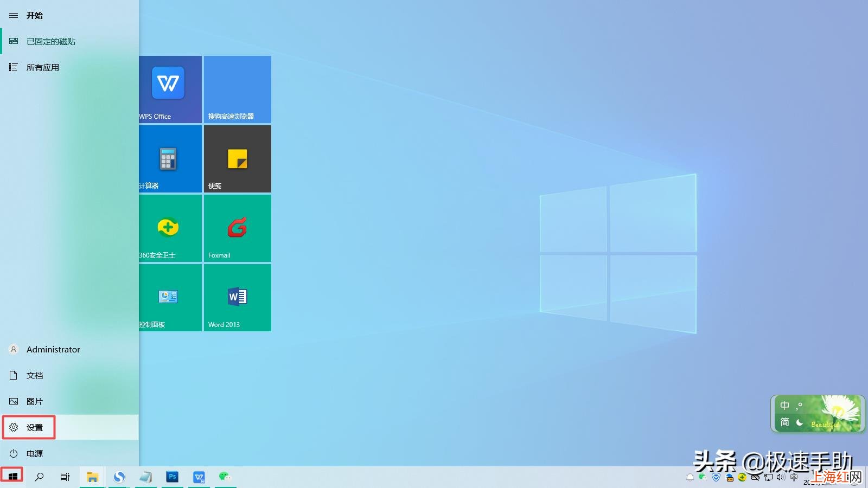Viewport: 868px width, 488px height.
Task: Expand the 开始 hamburger menu
Action: 14,16
